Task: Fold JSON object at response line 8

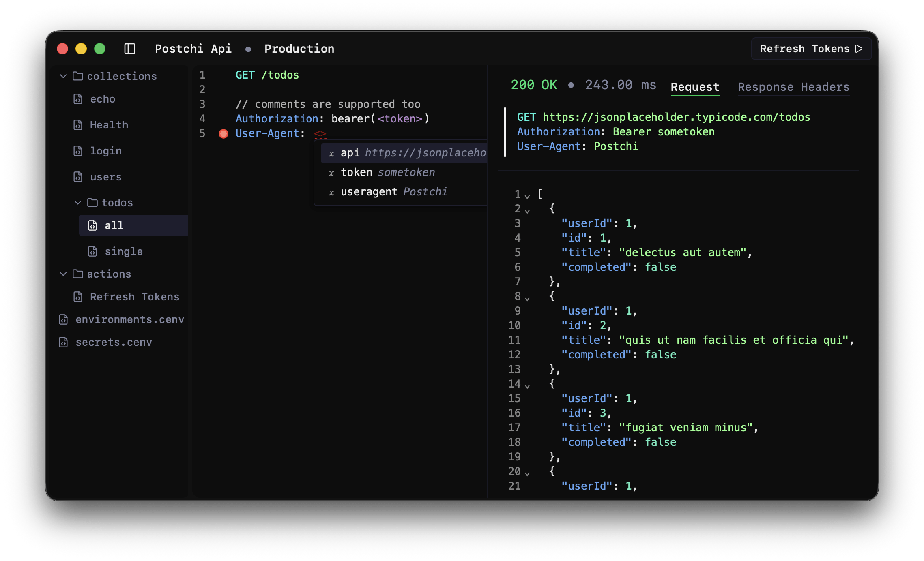Action: [527, 298]
